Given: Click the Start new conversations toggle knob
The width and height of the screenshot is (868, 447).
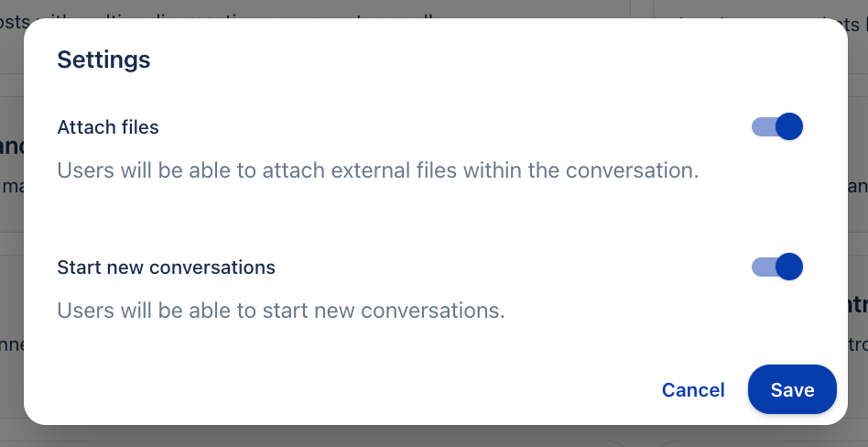Looking at the screenshot, I should click(x=789, y=267).
